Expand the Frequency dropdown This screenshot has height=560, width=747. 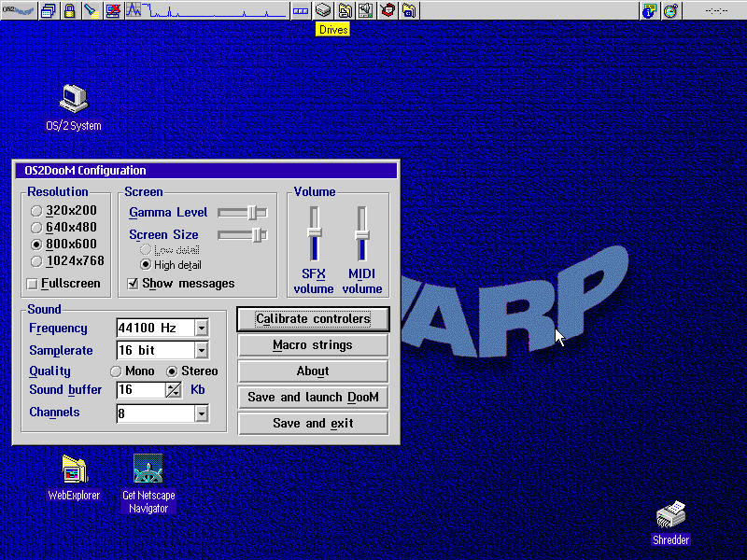tap(201, 329)
